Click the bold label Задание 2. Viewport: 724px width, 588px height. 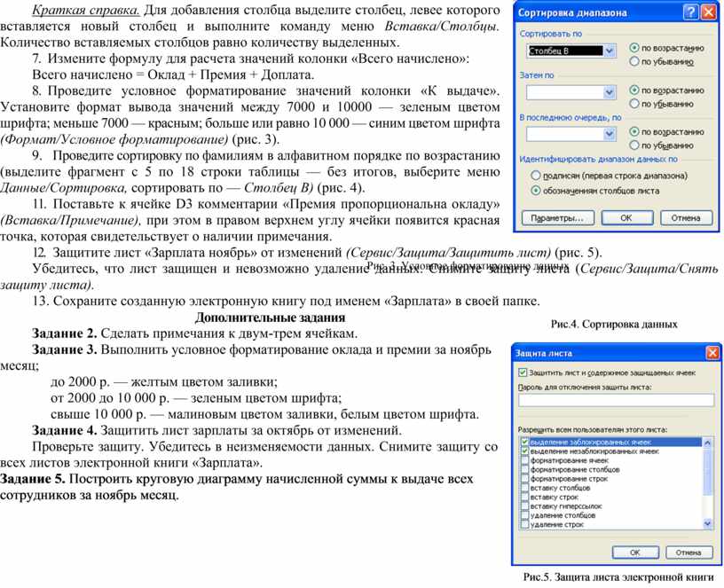[x=64, y=333]
